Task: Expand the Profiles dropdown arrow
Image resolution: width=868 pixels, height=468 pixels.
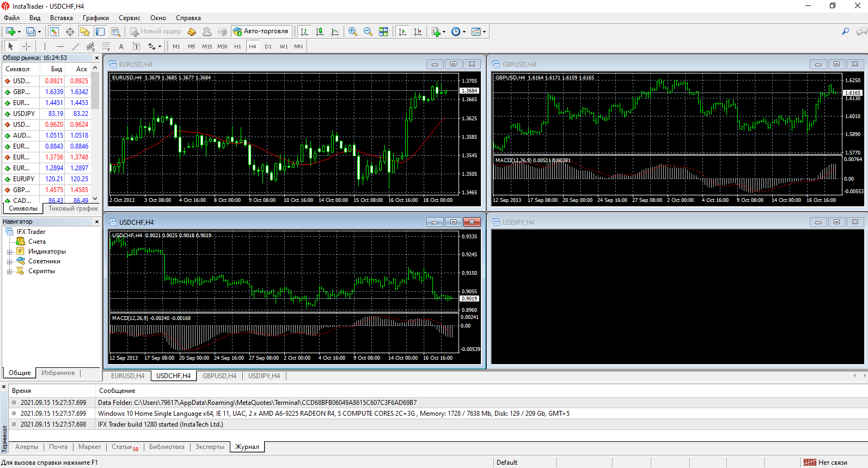Action: (x=39, y=32)
